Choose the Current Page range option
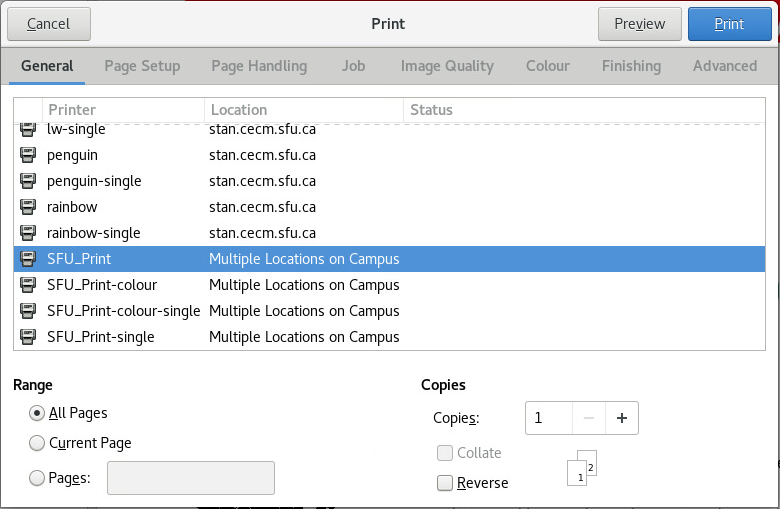Viewport: 780px width, 509px height. [x=38, y=443]
